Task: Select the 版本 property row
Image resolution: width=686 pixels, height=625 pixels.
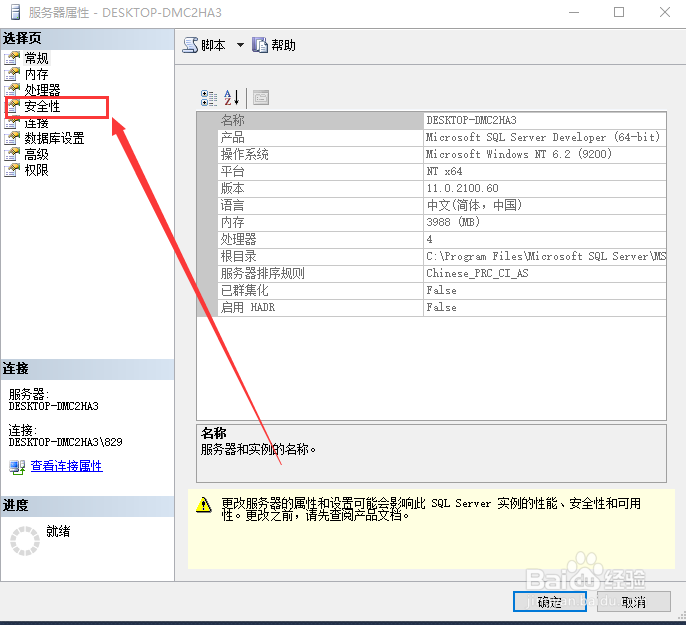Action: point(442,189)
